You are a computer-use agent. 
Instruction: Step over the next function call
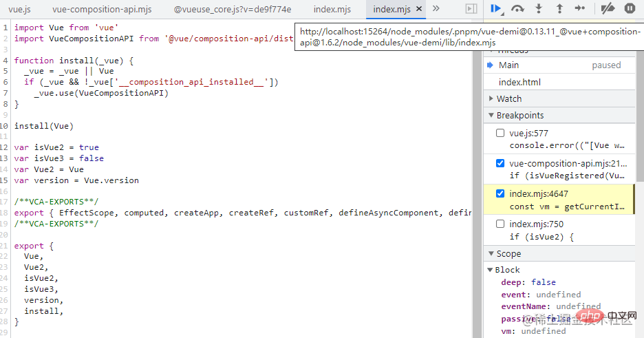[517, 9]
